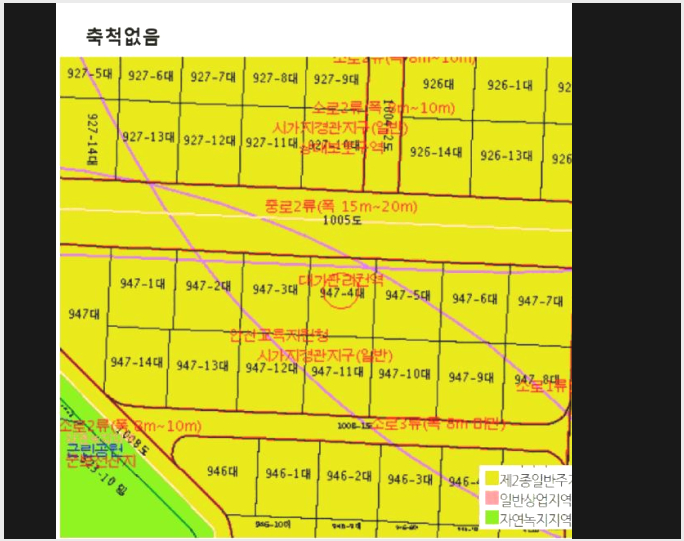Click the 1005도 road label
This screenshot has height=541, width=684.
pos(342,220)
